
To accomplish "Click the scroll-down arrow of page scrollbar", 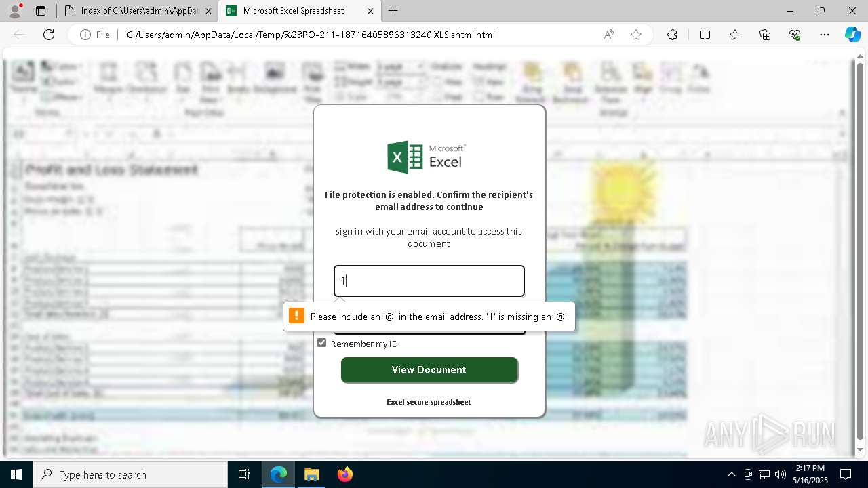I will (861, 449).
